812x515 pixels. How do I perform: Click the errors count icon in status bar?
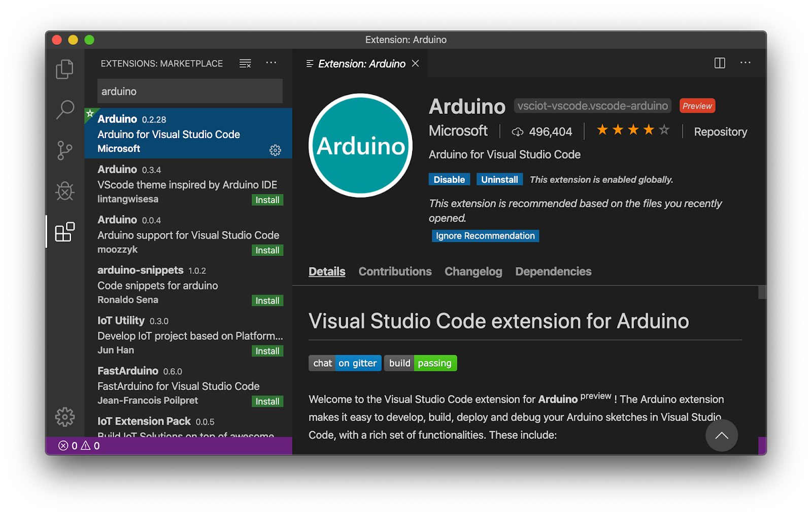(x=63, y=446)
